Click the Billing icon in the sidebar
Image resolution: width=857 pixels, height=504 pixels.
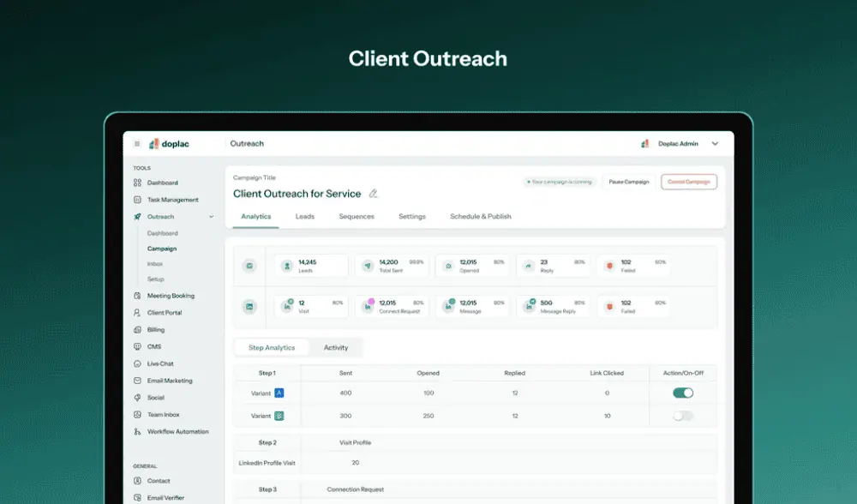[137, 330]
